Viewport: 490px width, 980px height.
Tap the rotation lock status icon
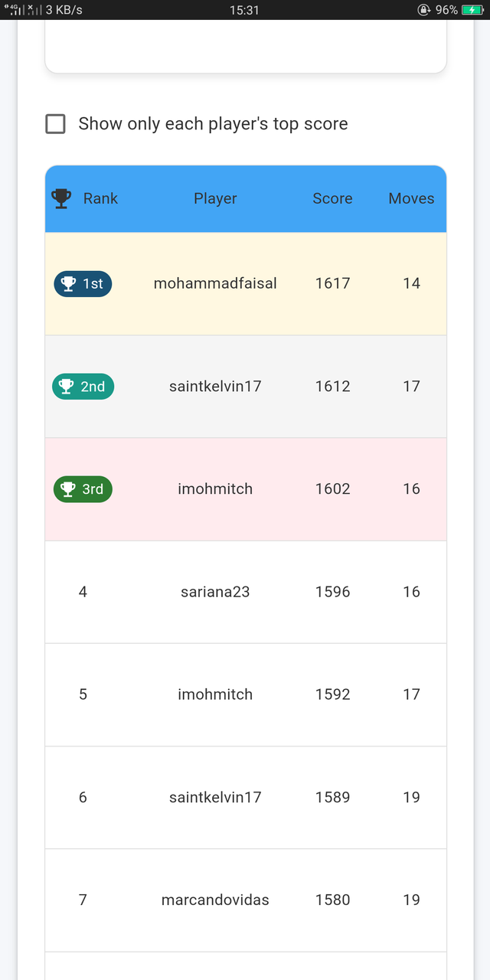(x=423, y=10)
